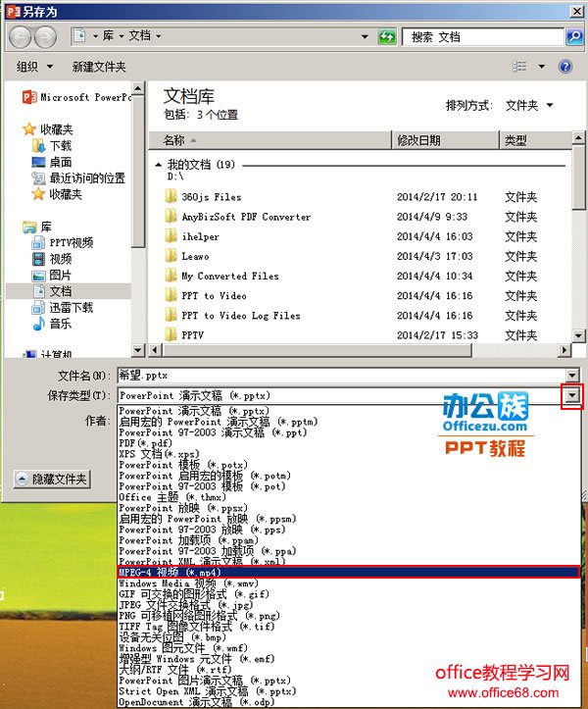
Task: Open the 文件名 dropdown arrow
Action: click(572, 376)
